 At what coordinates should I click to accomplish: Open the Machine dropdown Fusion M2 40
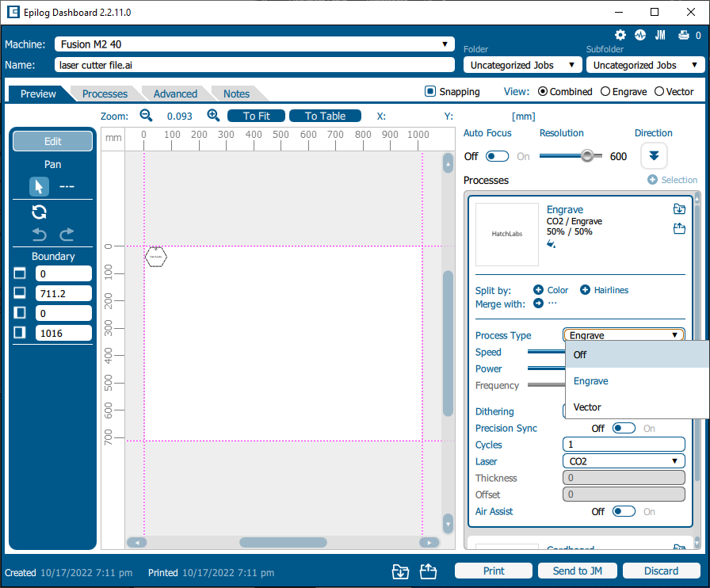tap(254, 44)
